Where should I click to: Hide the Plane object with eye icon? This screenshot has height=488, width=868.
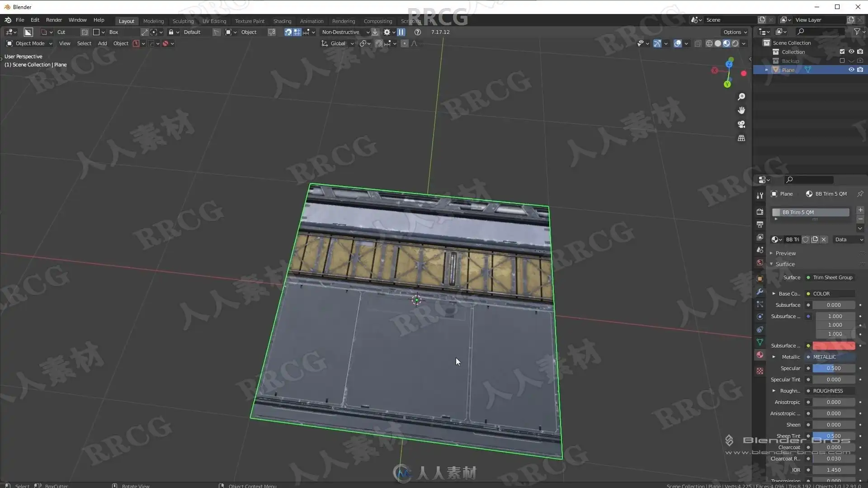click(x=851, y=70)
